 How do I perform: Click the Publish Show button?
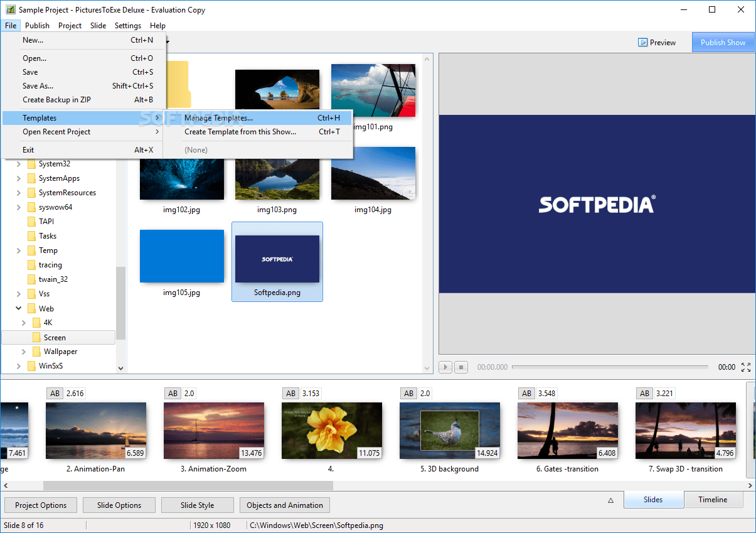pos(723,43)
